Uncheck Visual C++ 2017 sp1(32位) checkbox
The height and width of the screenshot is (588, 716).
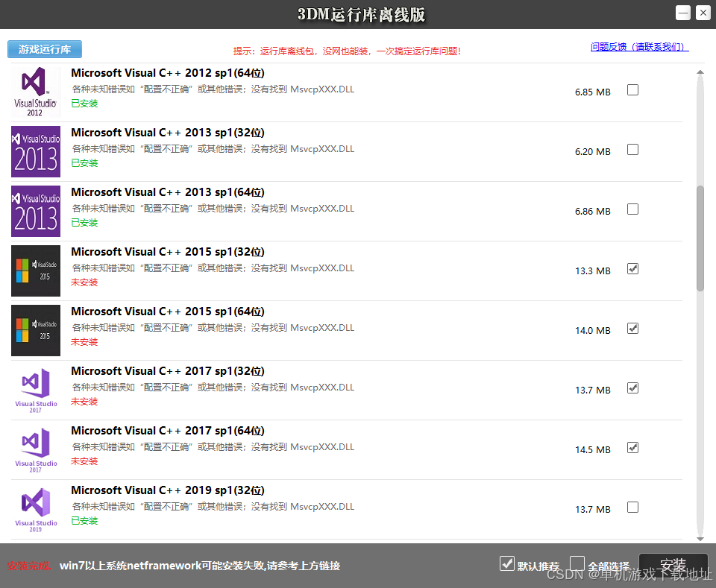(632, 388)
